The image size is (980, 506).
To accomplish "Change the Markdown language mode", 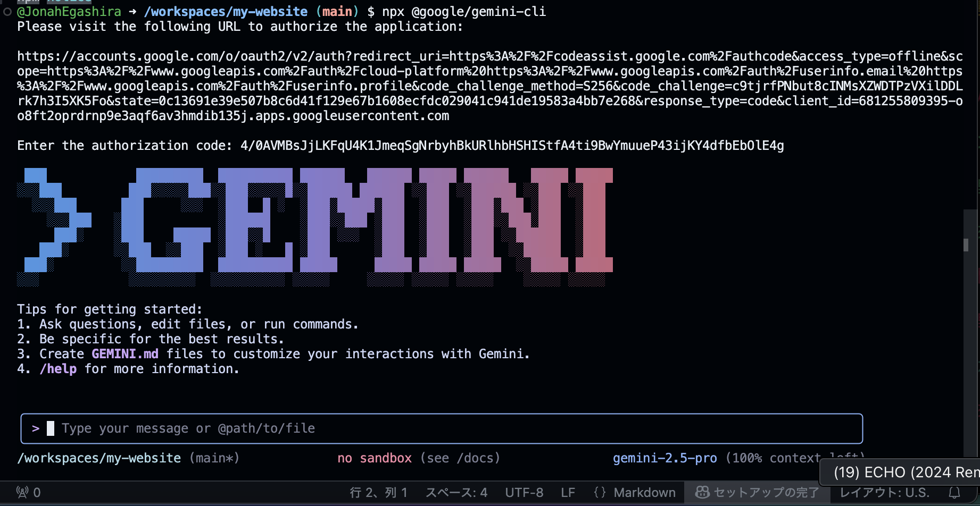I will click(x=644, y=493).
